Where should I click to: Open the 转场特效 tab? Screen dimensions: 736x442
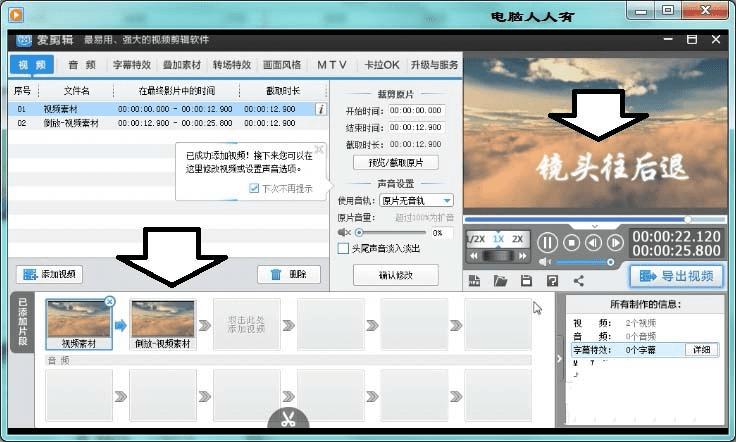click(x=232, y=65)
